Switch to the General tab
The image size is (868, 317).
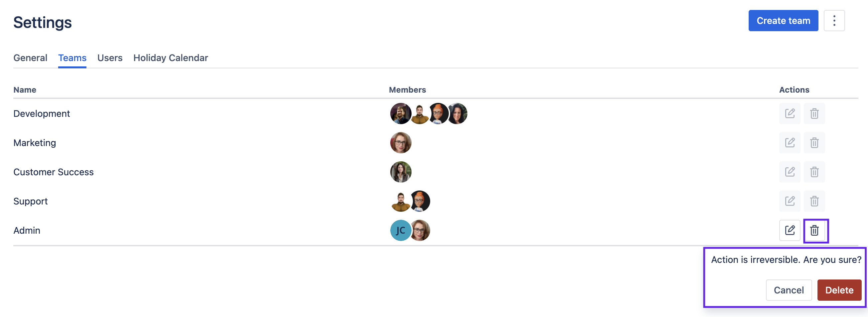[x=30, y=58]
